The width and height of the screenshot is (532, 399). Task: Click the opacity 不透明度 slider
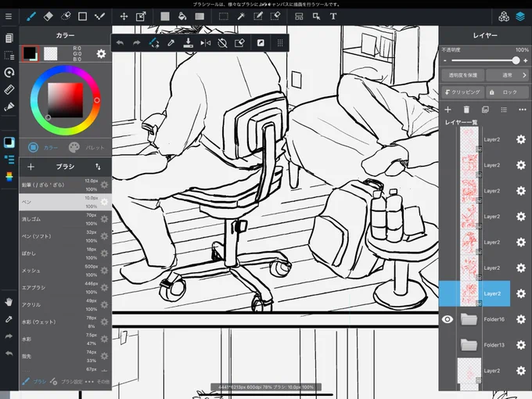point(485,61)
